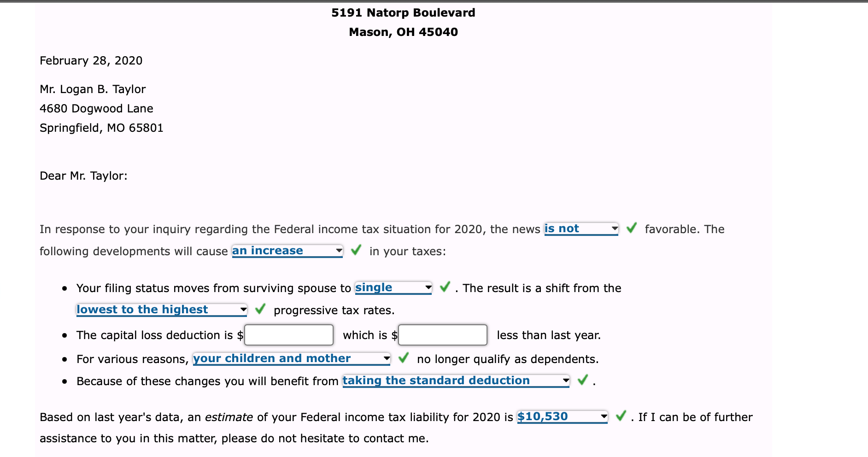Click the checkmark beside "lowest to the highest"
The image size is (868, 457).
260,309
